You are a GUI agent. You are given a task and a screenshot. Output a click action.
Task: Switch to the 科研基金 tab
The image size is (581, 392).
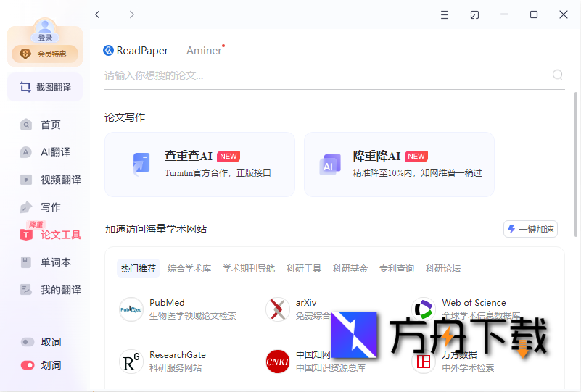(x=350, y=268)
